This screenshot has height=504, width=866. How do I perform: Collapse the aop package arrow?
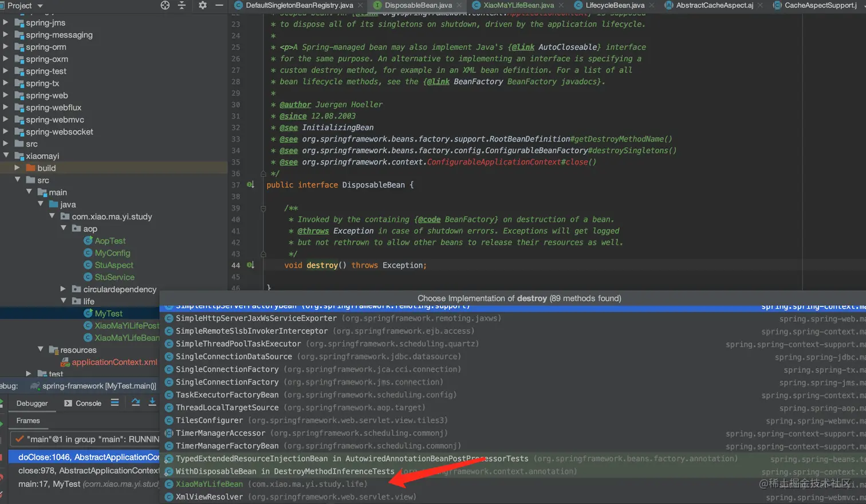click(64, 228)
